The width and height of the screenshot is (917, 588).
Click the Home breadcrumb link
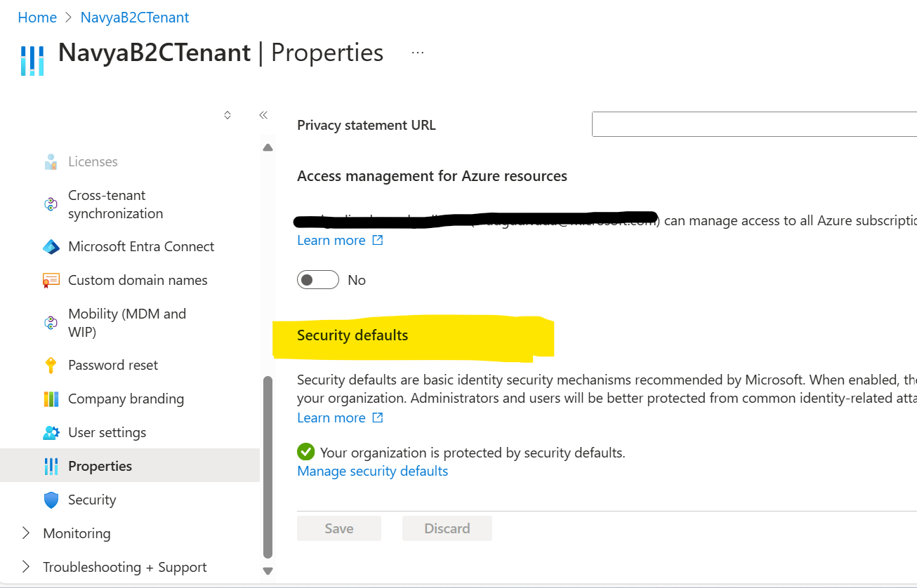click(37, 18)
